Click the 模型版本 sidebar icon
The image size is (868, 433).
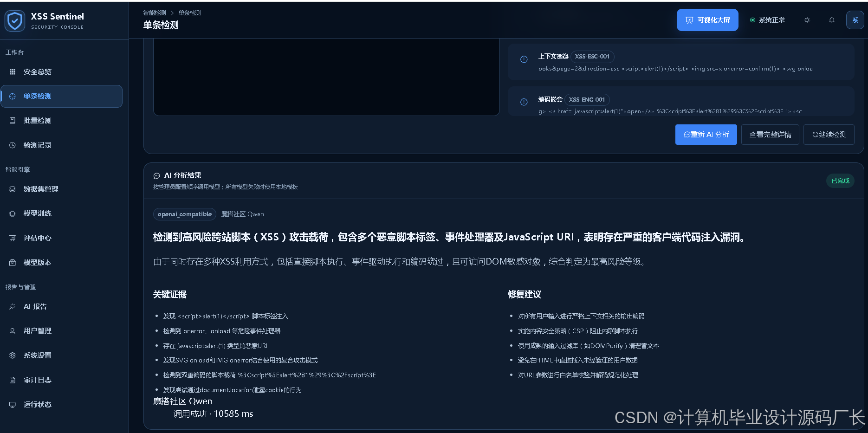pyautogui.click(x=13, y=263)
